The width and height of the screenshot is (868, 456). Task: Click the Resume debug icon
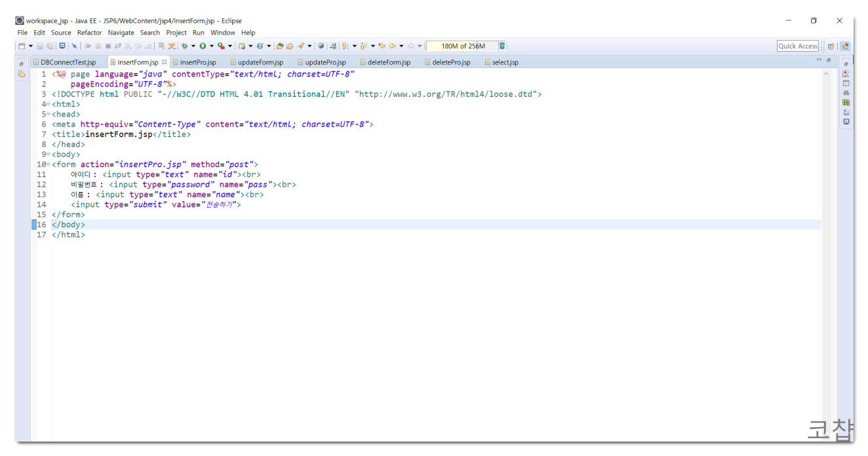point(88,46)
